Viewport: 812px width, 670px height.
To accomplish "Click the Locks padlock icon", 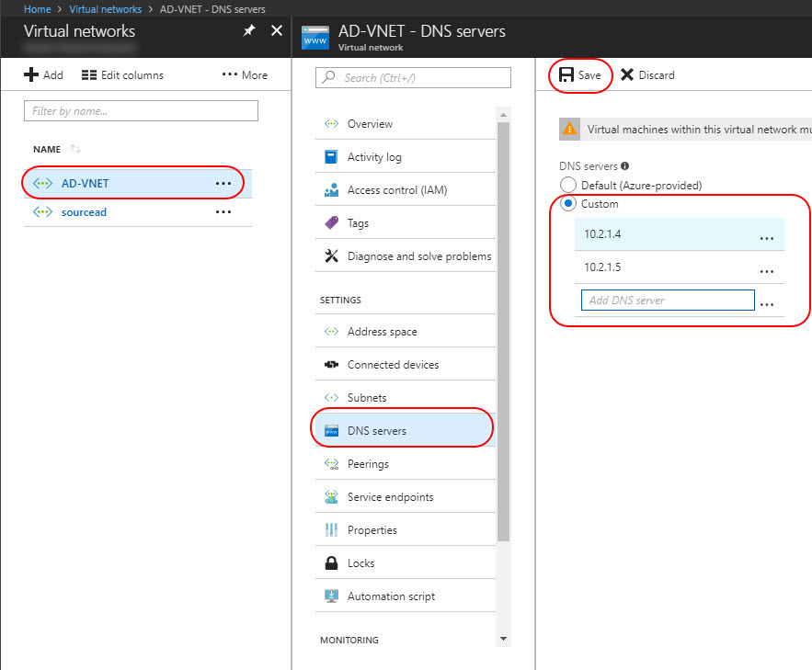I will coord(331,562).
